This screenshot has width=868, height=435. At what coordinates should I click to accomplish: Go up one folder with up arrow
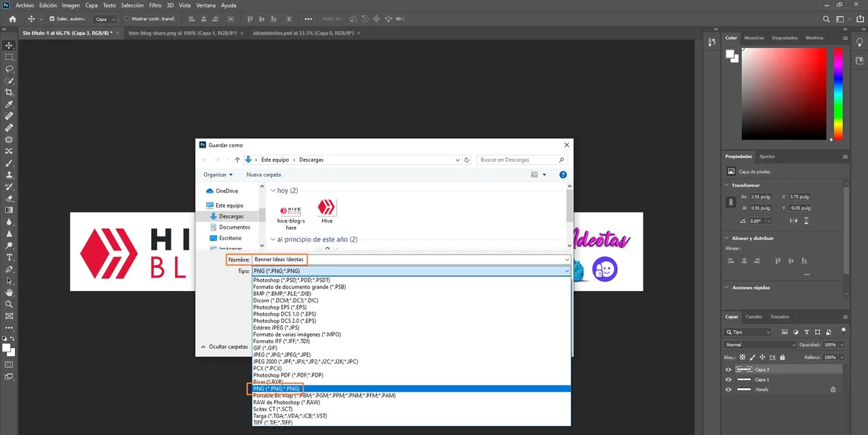(237, 160)
